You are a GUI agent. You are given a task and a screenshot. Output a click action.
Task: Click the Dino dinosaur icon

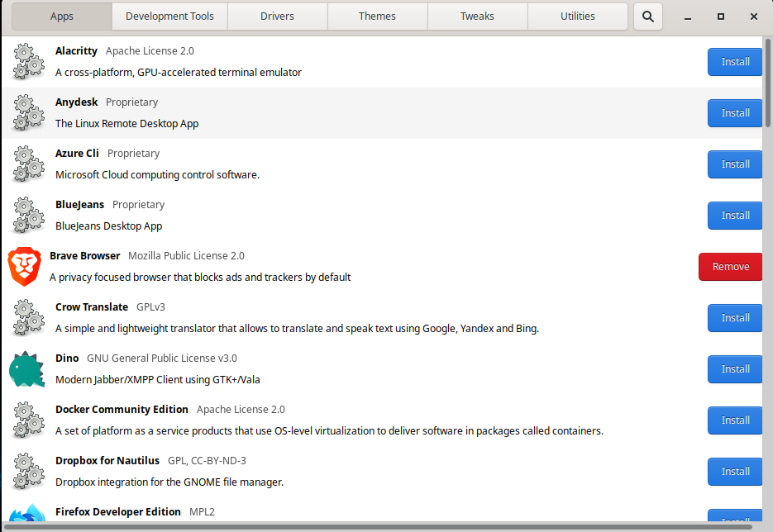coord(26,369)
